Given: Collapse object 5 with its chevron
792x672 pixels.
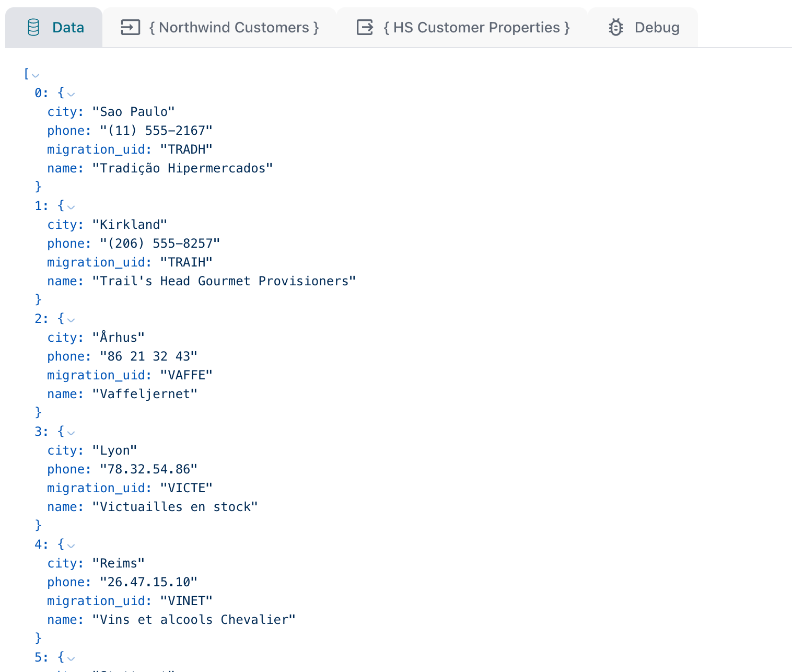Looking at the screenshot, I should click(71, 659).
